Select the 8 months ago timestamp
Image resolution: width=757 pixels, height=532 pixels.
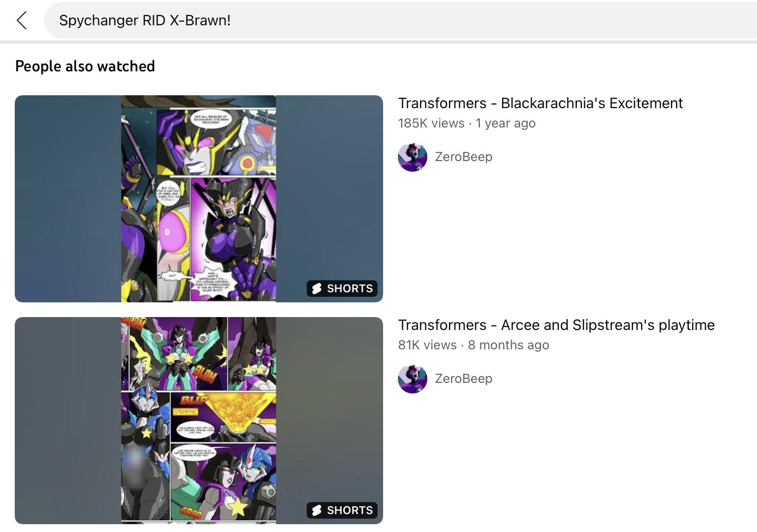508,345
